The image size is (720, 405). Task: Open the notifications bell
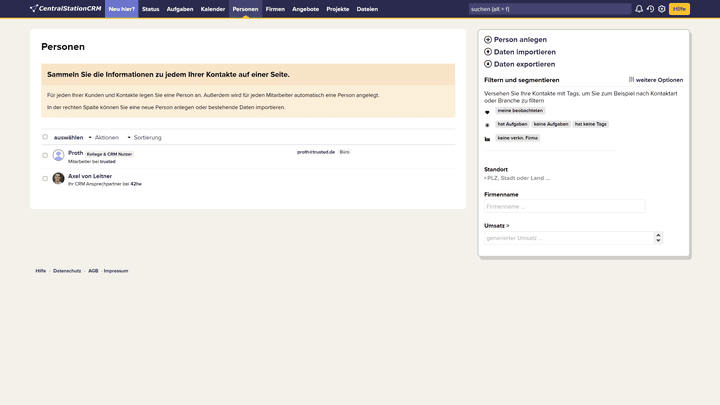pyautogui.click(x=639, y=9)
